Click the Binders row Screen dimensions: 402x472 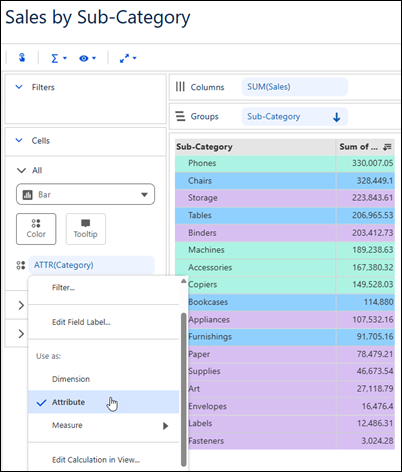coord(285,233)
